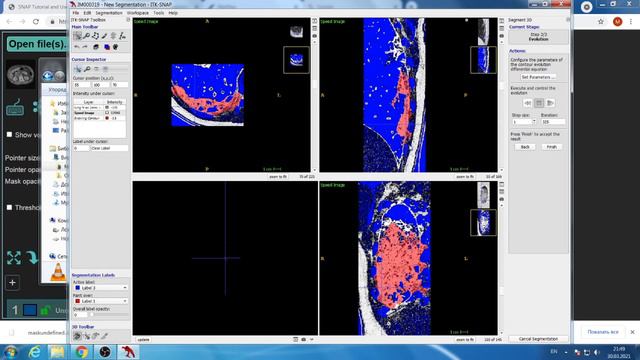Click the overall label opacity value field
This screenshot has width=640, height=360.
tap(80, 315)
